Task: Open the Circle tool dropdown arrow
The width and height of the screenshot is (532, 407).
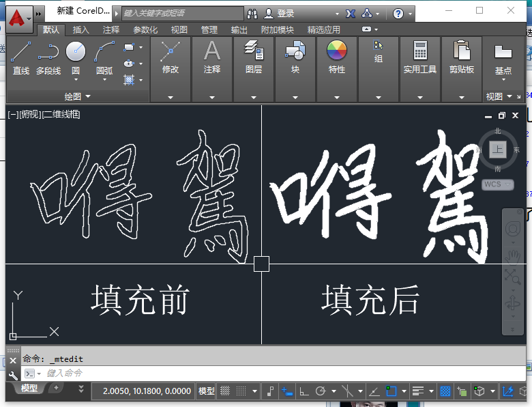Action: click(76, 79)
